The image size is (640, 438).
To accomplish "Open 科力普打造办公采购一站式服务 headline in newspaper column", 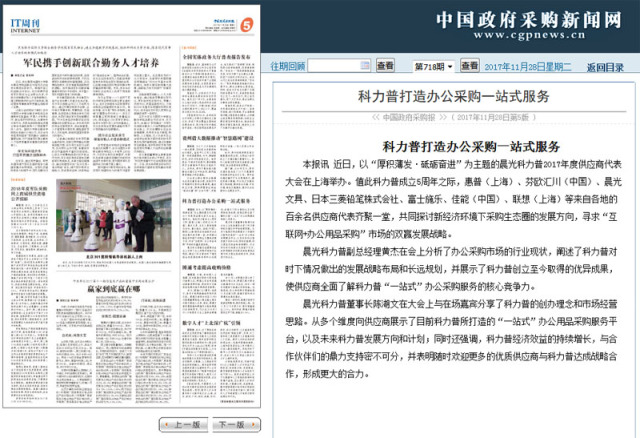I will 216,201.
